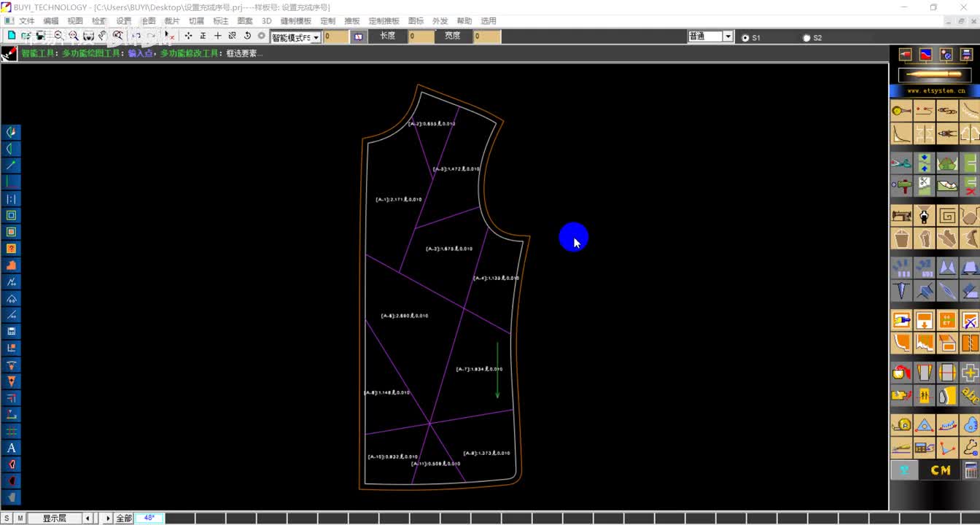
Task: Click the yellow 'abc' text tool icon
Action: click(970, 395)
